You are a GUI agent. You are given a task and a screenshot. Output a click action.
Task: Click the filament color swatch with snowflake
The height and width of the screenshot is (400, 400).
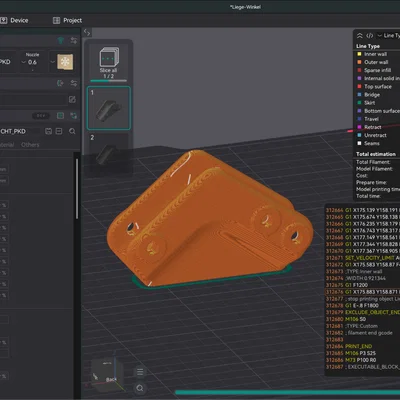[x=65, y=62]
